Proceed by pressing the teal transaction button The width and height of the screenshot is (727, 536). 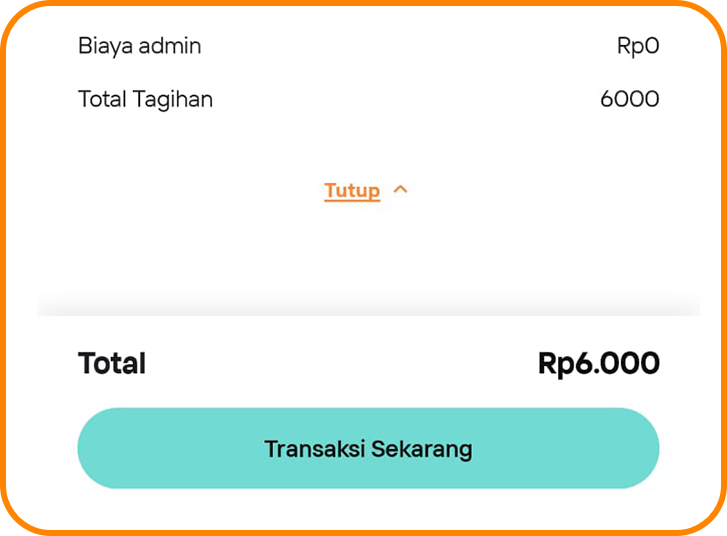(x=368, y=448)
